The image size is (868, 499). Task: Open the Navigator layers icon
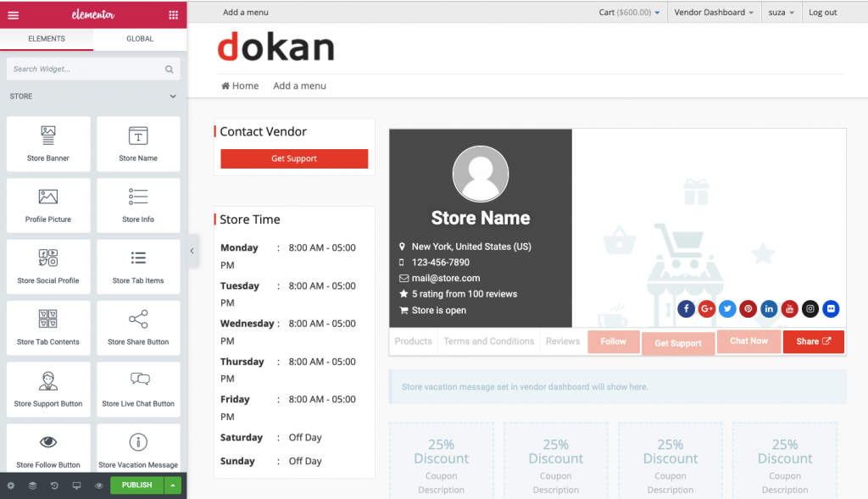coord(33,485)
